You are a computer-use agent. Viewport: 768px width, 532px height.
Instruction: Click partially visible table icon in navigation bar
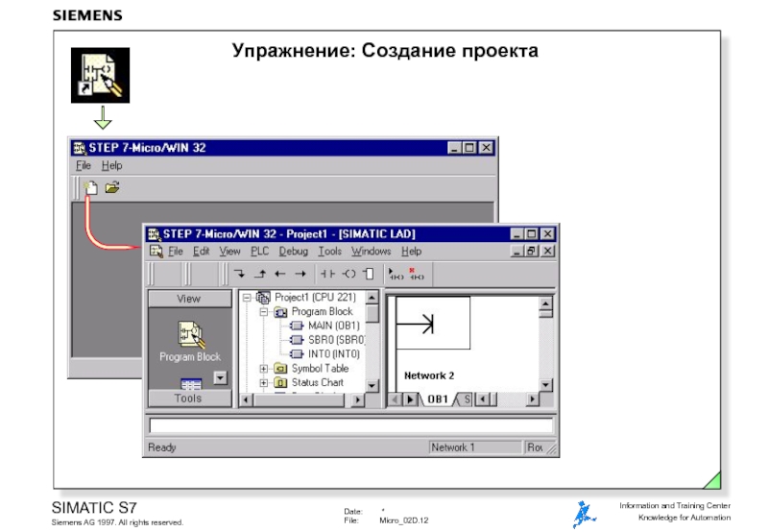coord(191,384)
